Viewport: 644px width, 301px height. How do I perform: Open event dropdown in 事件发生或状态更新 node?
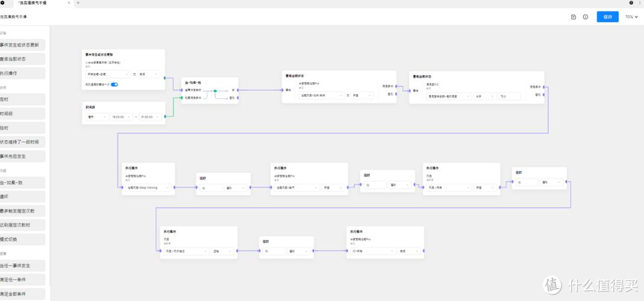tap(108, 75)
